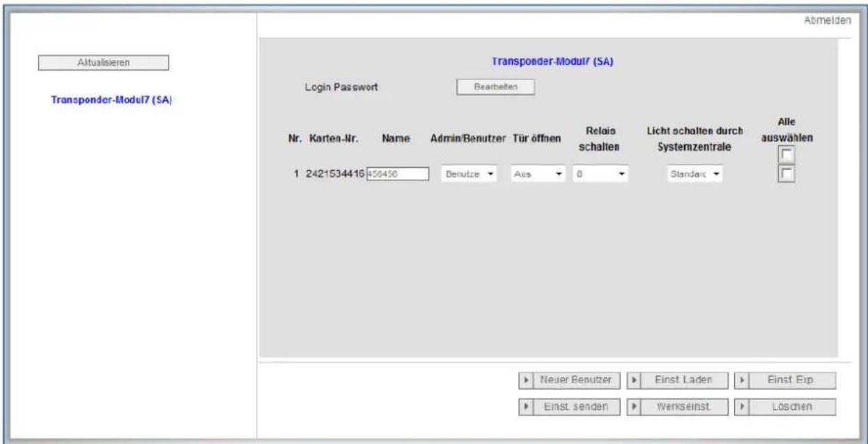Check the Alle auswählen checkbox
868x444 pixels.
pyautogui.click(x=786, y=154)
